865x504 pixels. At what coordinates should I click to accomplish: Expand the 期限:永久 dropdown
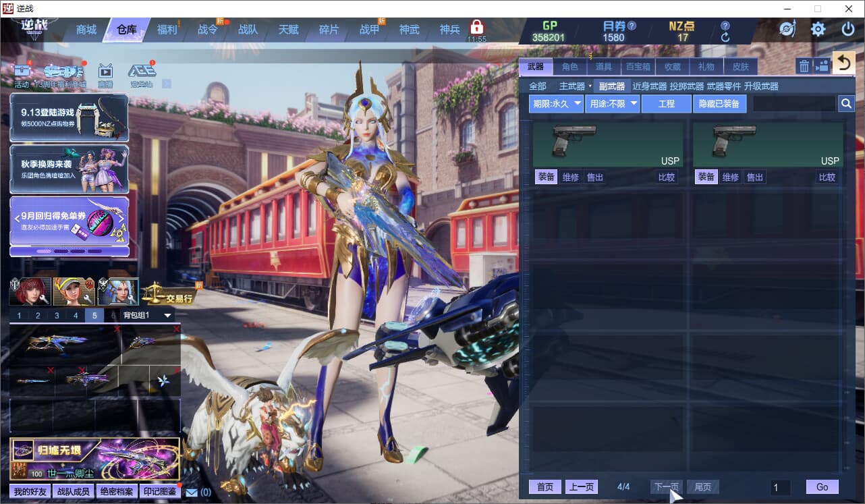(555, 104)
